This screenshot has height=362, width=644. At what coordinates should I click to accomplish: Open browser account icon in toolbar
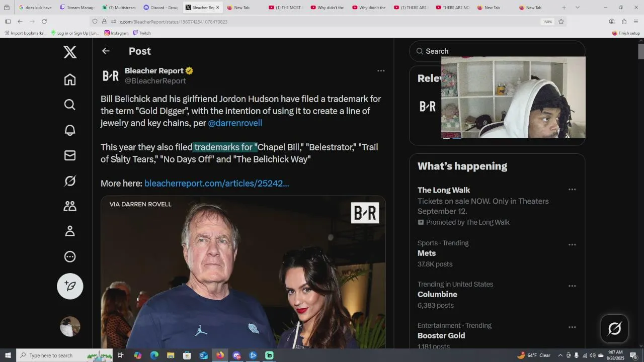click(612, 22)
